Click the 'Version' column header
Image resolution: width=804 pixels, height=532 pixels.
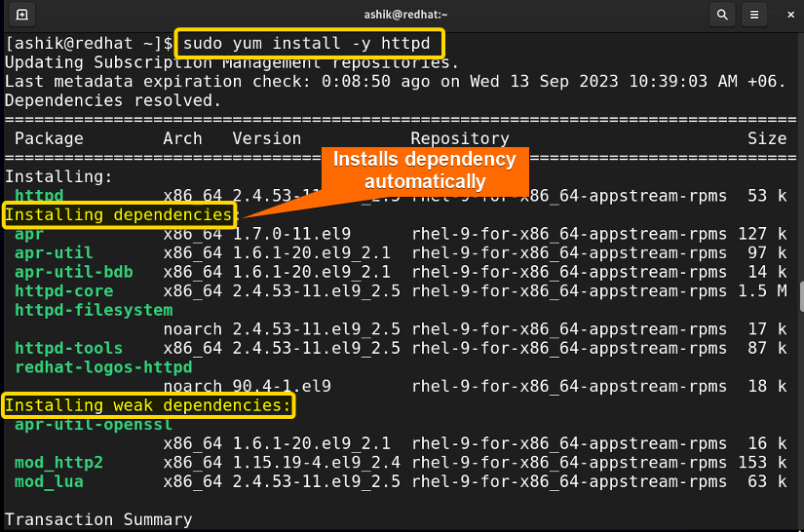pos(266,139)
